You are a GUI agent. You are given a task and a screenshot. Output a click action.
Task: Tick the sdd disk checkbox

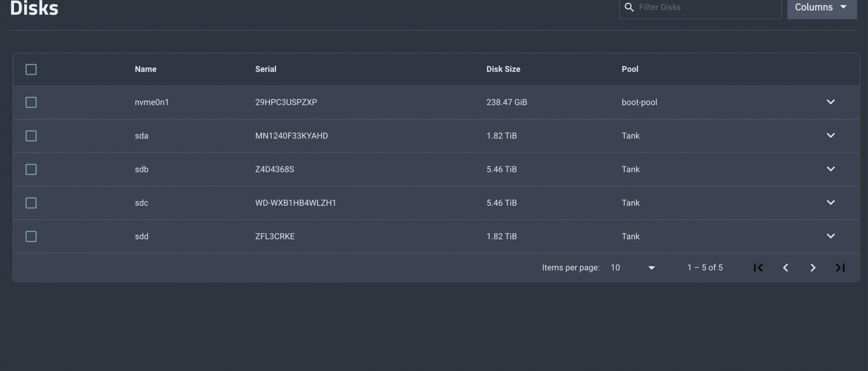pyautogui.click(x=31, y=236)
